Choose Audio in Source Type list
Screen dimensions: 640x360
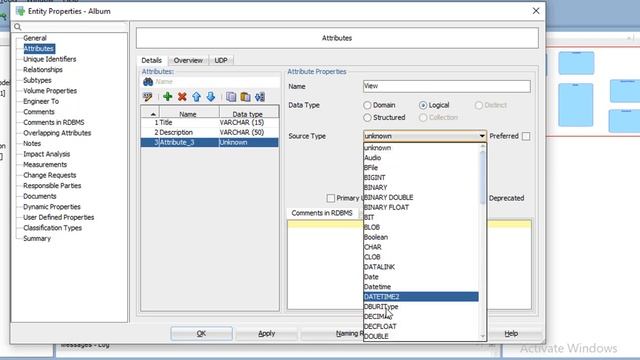pos(421,158)
